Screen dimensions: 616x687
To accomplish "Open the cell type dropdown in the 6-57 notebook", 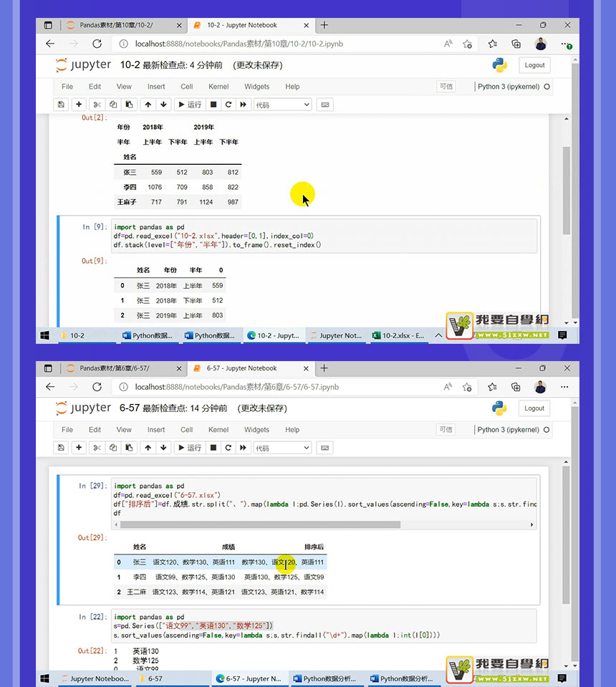I will point(283,448).
